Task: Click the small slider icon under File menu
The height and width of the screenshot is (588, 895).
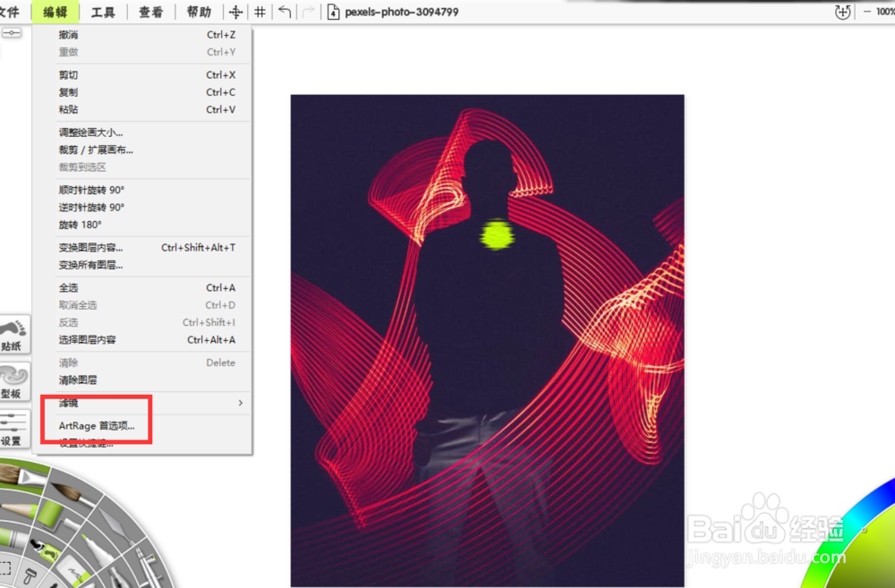Action: tap(12, 33)
